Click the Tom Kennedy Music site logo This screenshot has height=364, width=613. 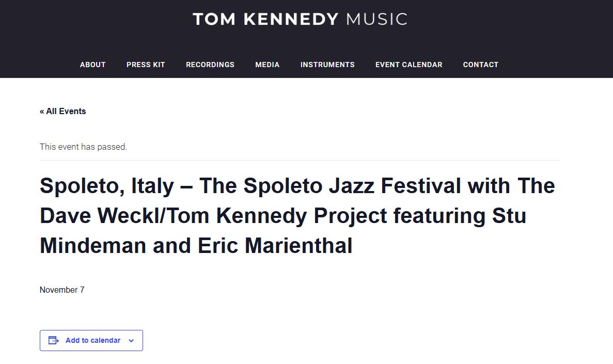pos(300,19)
